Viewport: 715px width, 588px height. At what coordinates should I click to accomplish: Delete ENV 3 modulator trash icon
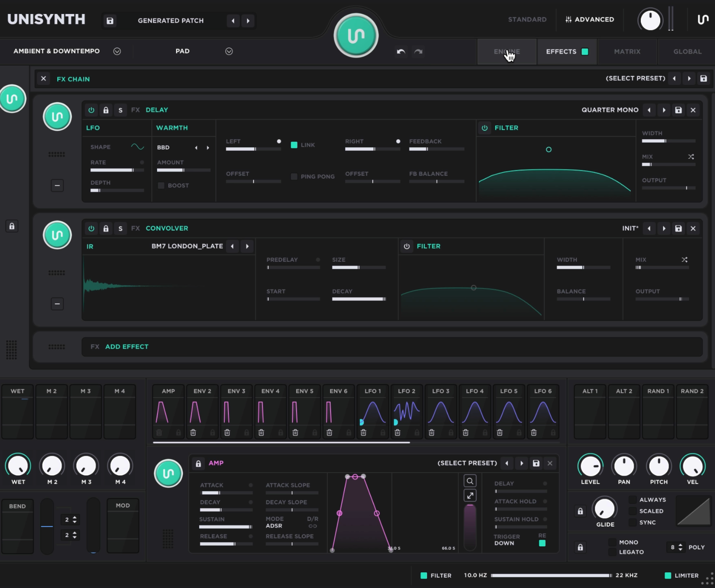pyautogui.click(x=227, y=433)
